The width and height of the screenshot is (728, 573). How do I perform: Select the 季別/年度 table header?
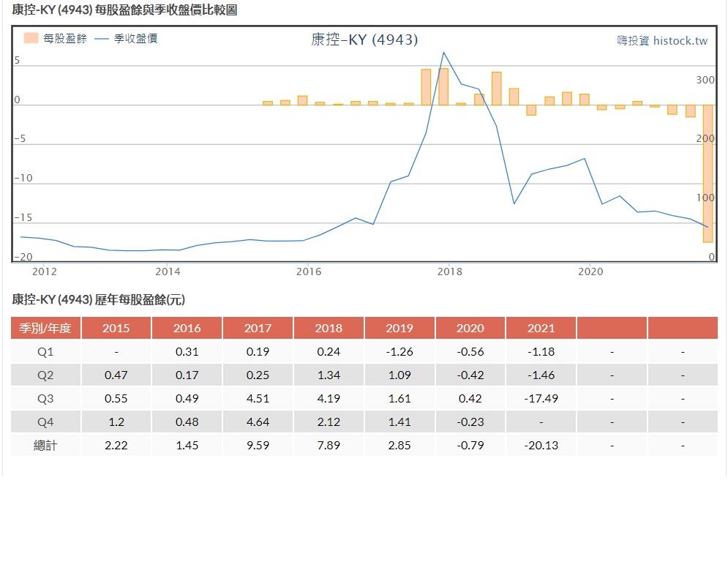pos(45,328)
